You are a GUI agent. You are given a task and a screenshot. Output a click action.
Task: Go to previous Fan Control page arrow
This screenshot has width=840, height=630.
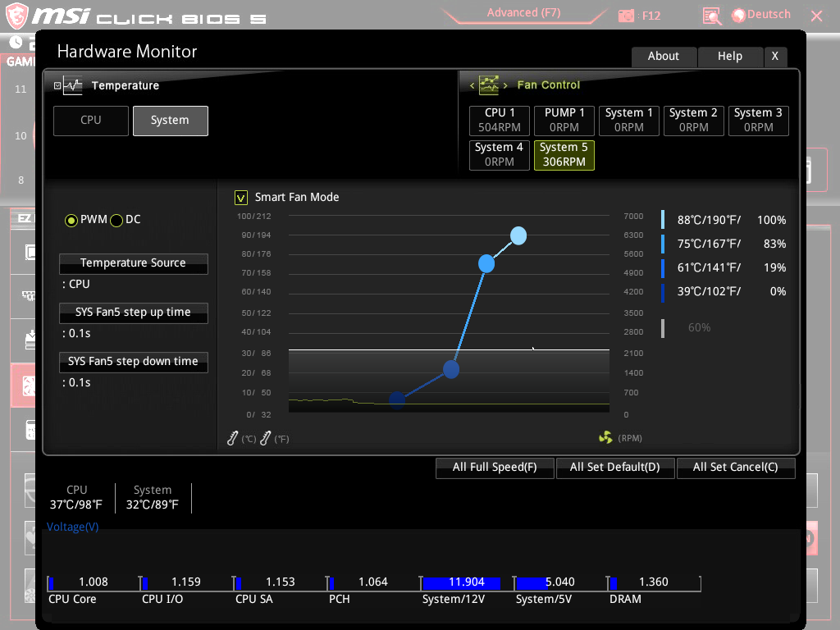coord(472,85)
